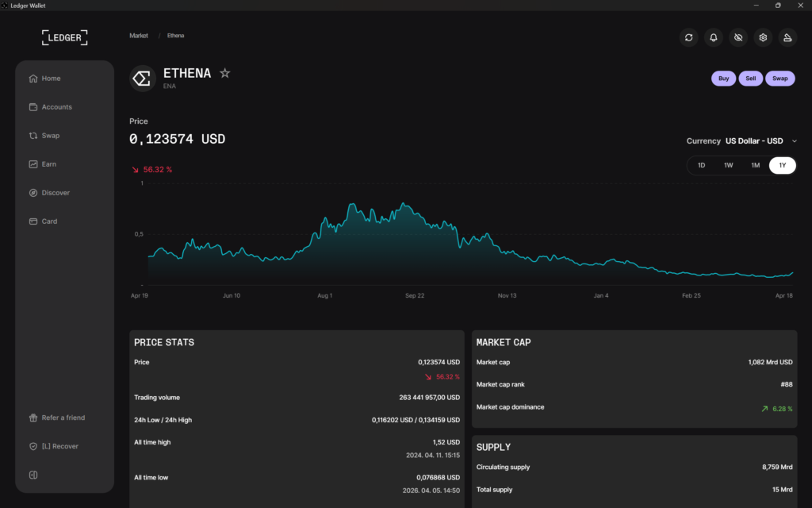Click the Ledger logo
The image size is (812, 508).
point(65,37)
